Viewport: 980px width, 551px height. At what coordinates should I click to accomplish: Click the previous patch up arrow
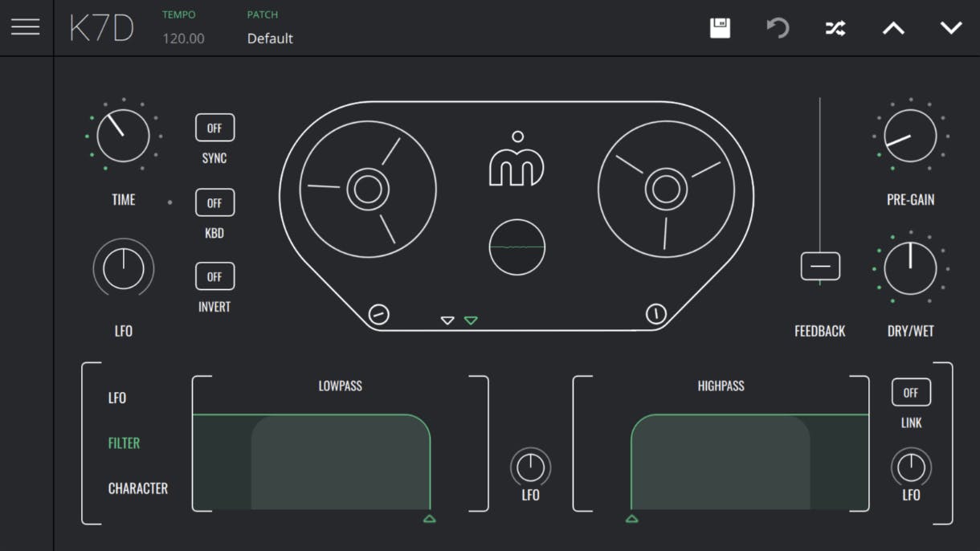point(892,27)
